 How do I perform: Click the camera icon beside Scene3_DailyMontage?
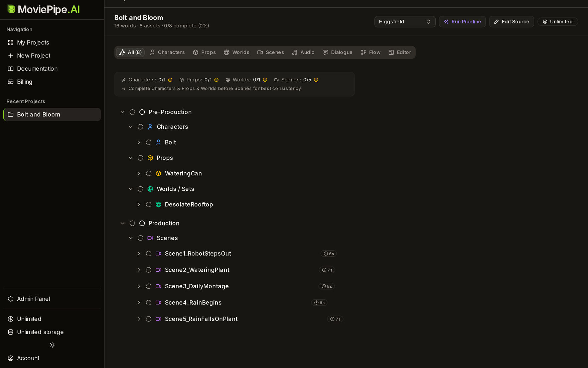(x=158, y=286)
